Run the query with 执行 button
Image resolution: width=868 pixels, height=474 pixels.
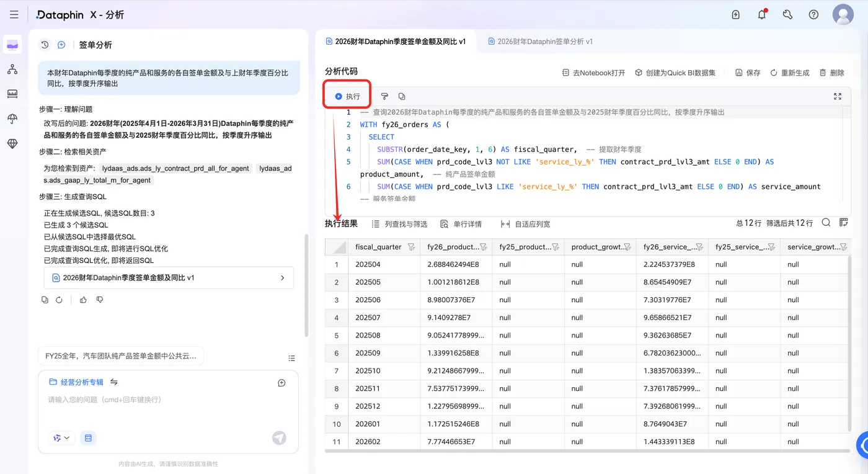[x=348, y=96]
